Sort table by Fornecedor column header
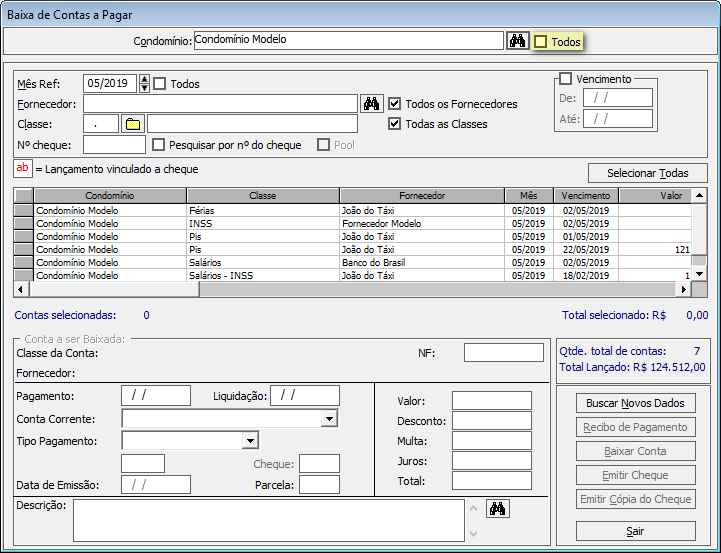 [422, 196]
